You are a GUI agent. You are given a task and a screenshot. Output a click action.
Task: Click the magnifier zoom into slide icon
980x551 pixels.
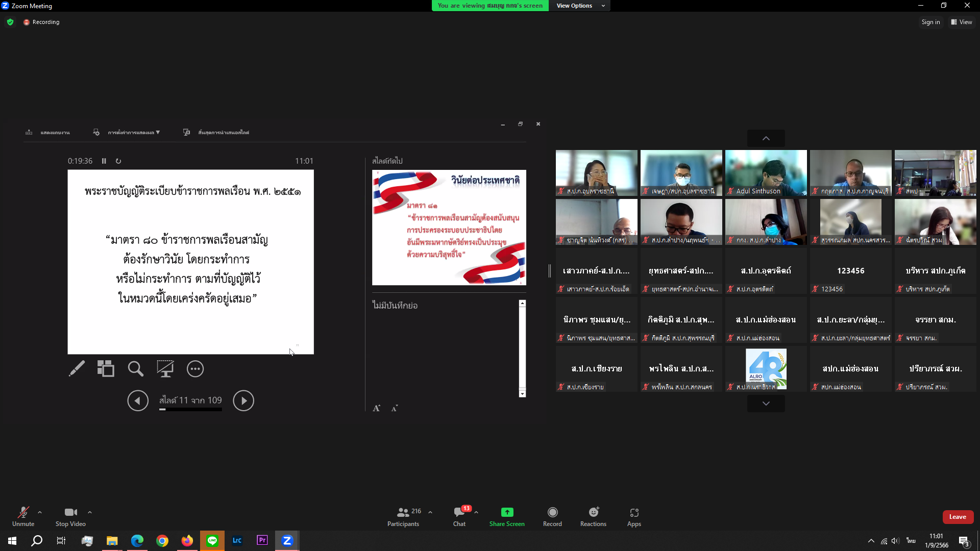[135, 369]
